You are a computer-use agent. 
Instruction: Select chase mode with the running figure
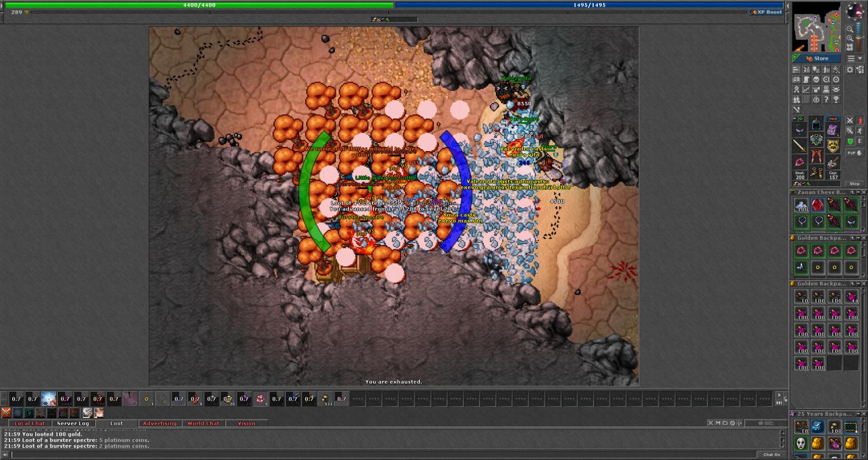(x=860, y=131)
